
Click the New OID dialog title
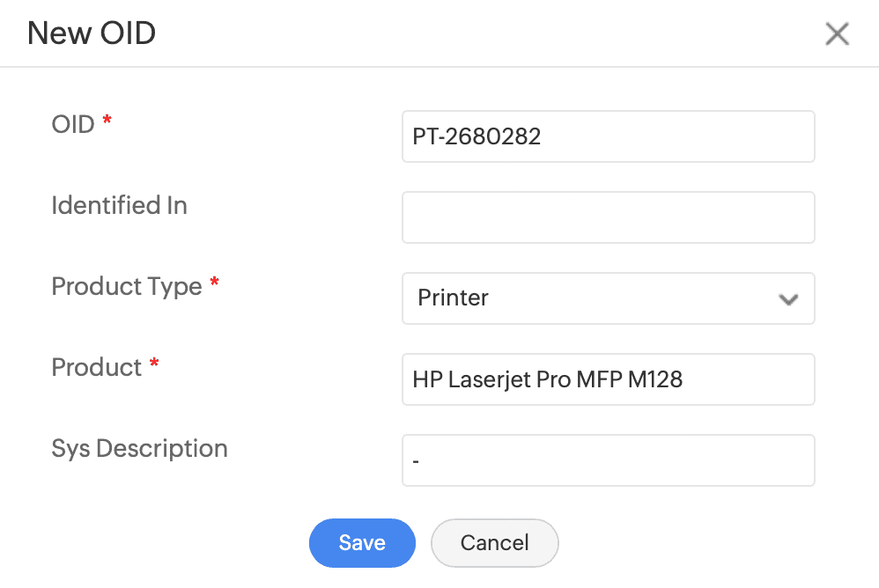92,33
